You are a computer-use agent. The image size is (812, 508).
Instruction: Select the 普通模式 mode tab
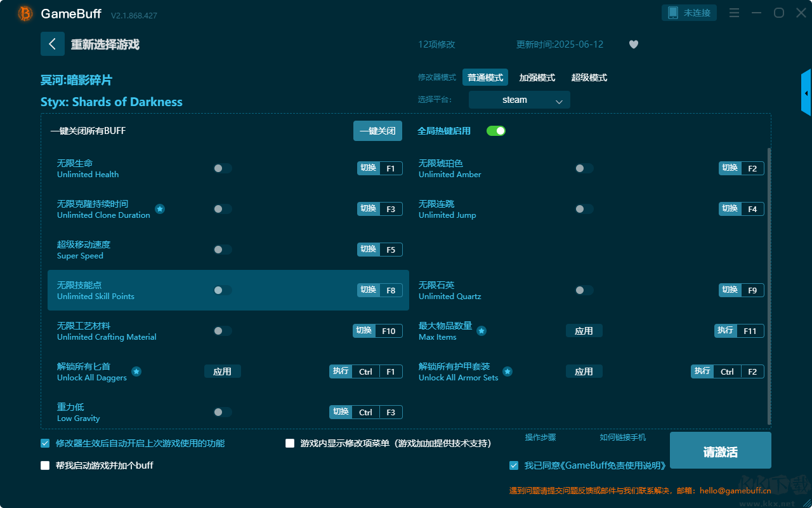(x=485, y=77)
